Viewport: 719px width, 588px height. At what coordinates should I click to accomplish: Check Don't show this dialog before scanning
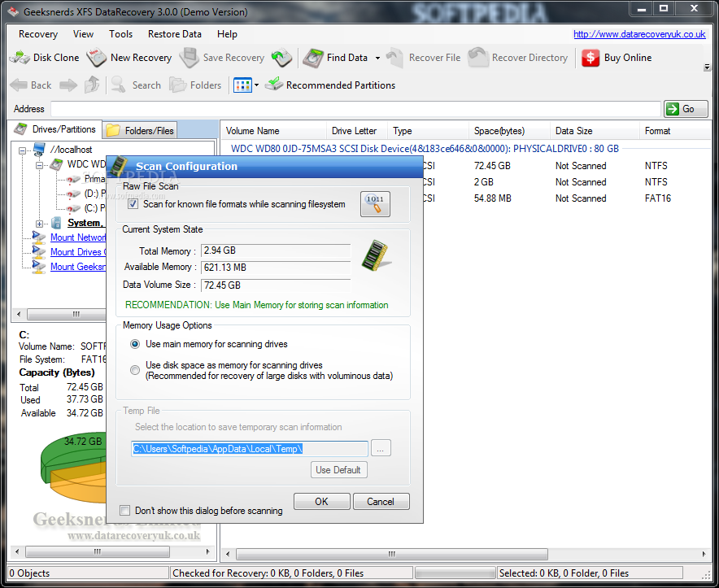pyautogui.click(x=124, y=511)
